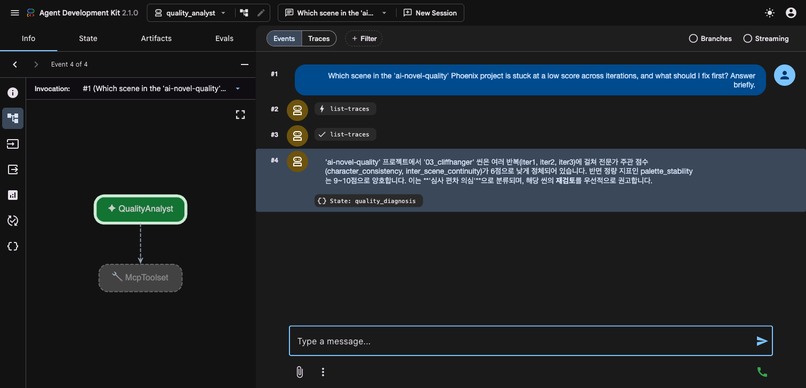Start a New Session

[430, 13]
